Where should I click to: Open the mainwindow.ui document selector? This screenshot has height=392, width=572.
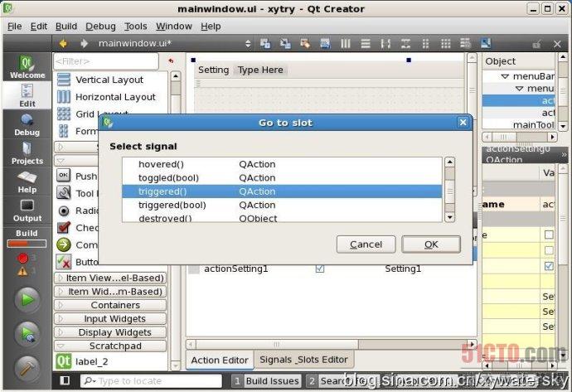(175, 44)
